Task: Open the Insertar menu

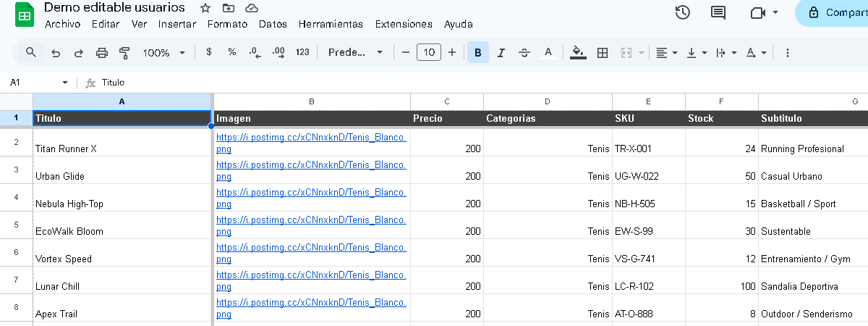Action: pos(177,24)
